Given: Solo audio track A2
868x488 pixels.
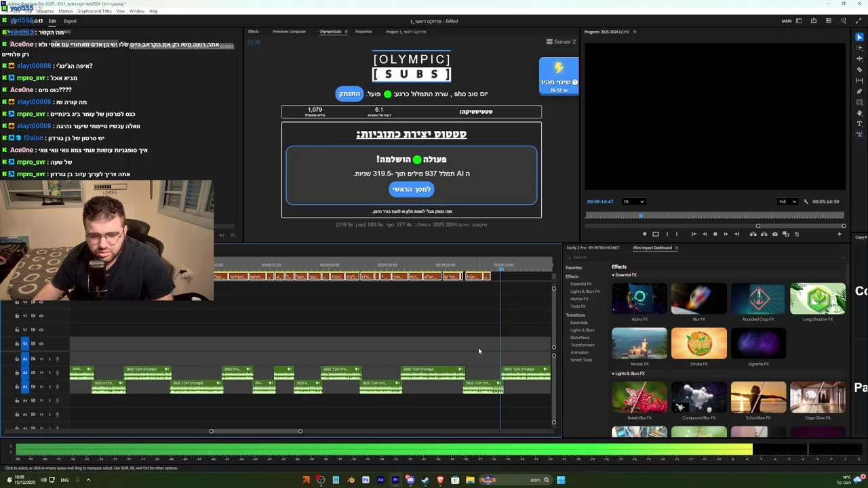Looking at the screenshot, I should 50,373.
